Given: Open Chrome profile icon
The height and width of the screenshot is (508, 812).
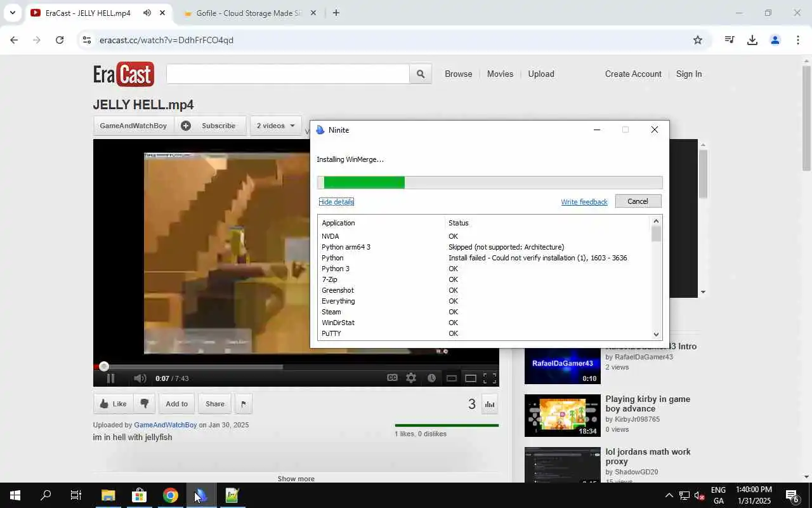Looking at the screenshot, I should (775, 40).
